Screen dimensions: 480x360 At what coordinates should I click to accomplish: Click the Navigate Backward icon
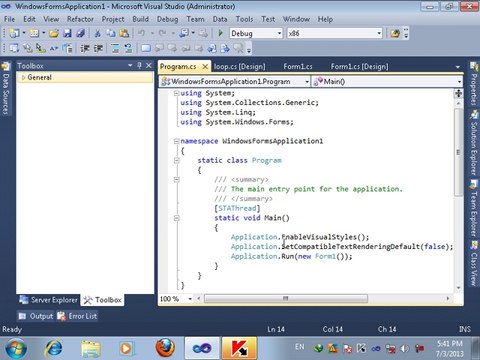[184, 33]
